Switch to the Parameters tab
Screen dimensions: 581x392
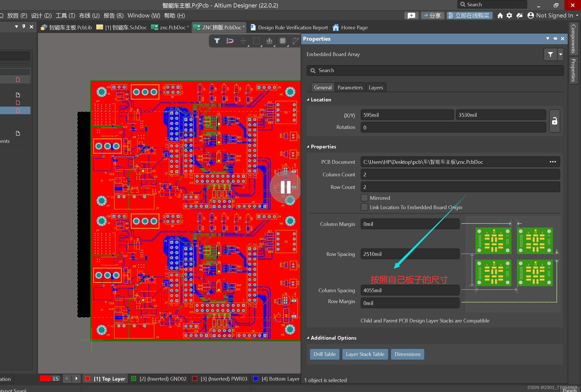click(x=350, y=87)
